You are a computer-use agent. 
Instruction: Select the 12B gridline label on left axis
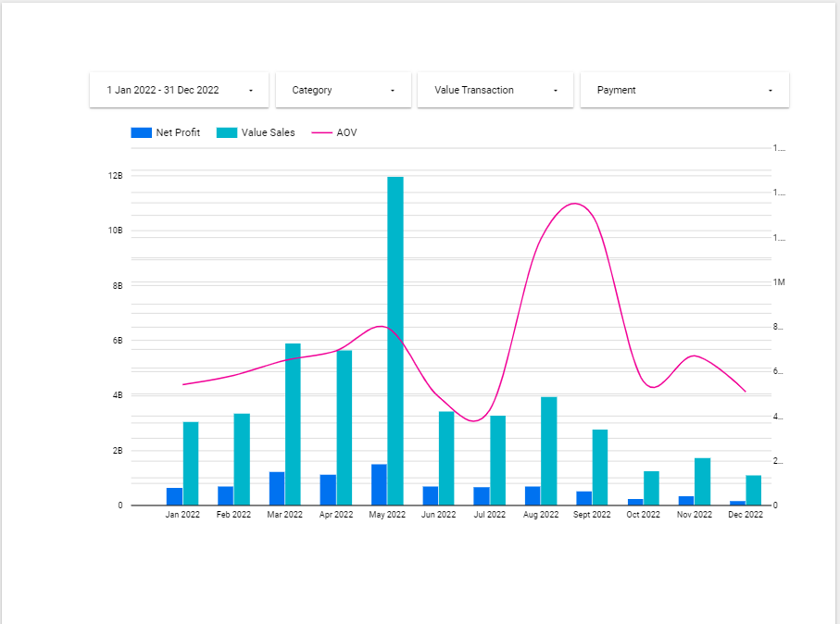click(x=115, y=175)
